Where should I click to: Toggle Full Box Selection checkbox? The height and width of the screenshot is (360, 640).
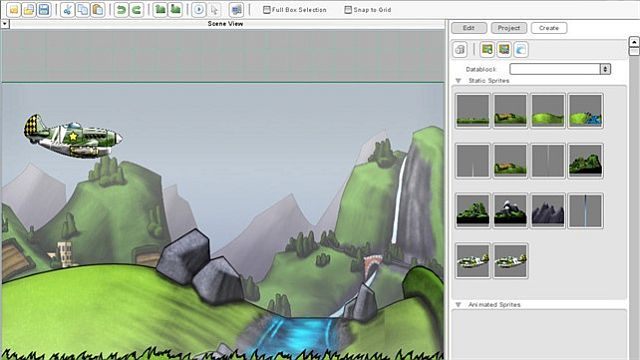(x=267, y=9)
